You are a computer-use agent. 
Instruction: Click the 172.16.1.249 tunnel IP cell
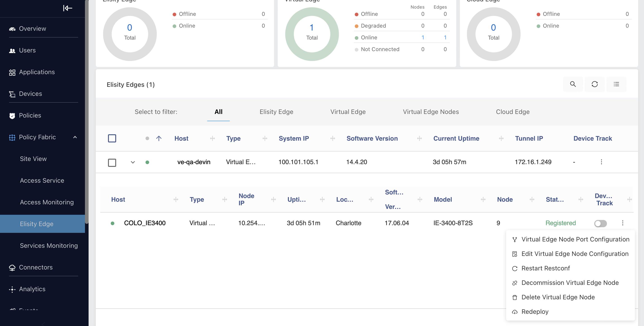(533, 162)
